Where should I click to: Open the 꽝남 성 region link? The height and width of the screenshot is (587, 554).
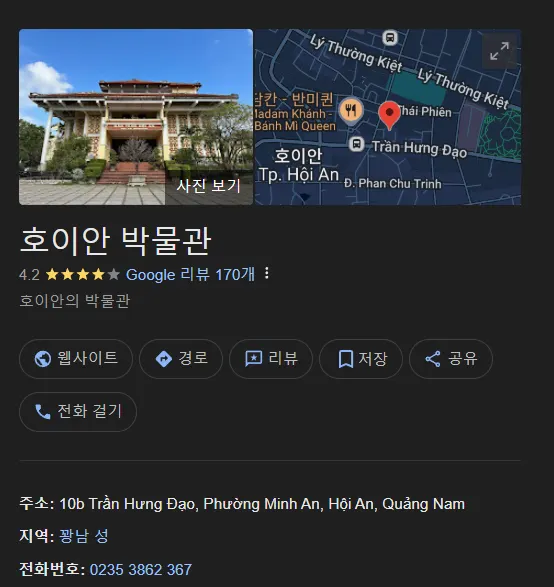(84, 536)
